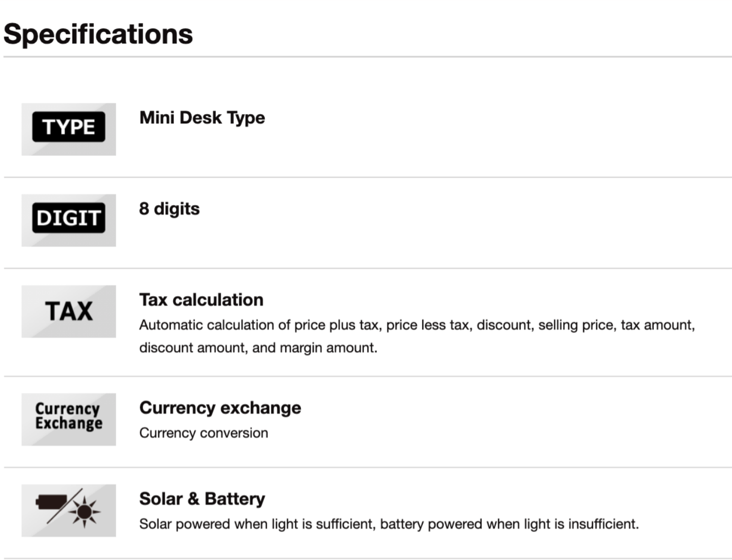
Task: Click the divider between TYPE and DIGIT rows
Action: [367, 177]
